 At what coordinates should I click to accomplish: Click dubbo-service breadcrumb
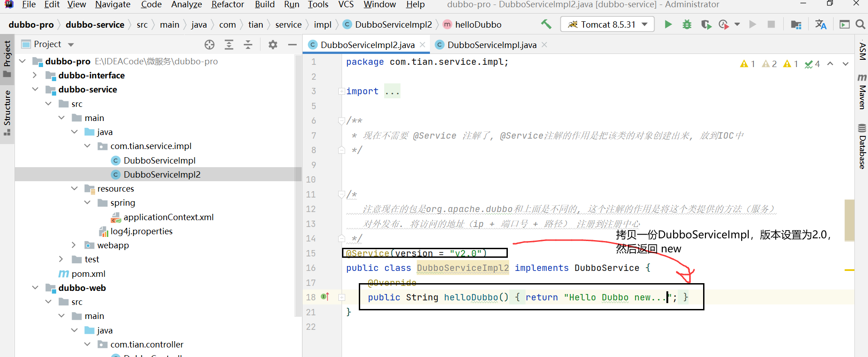point(95,24)
